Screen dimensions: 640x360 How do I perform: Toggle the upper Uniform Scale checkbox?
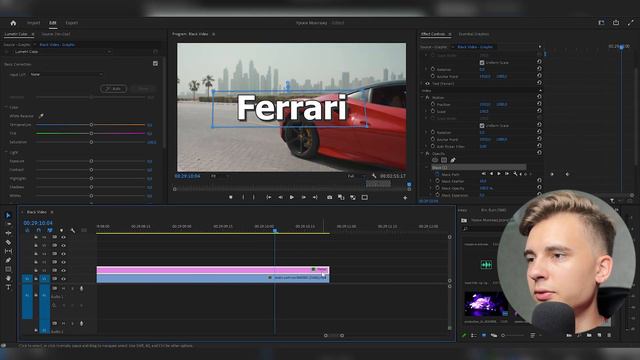pyautogui.click(x=482, y=62)
